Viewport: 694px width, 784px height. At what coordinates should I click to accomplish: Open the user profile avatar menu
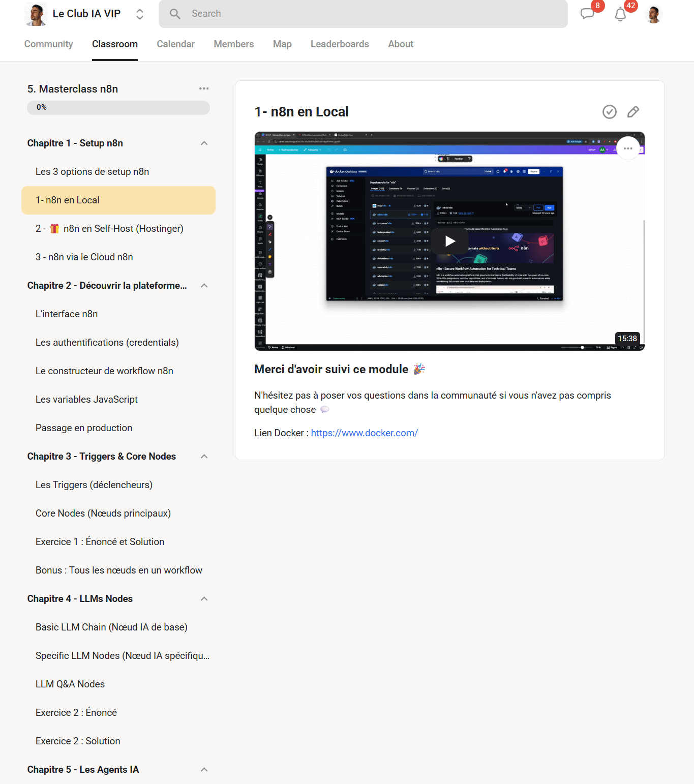[x=653, y=14]
